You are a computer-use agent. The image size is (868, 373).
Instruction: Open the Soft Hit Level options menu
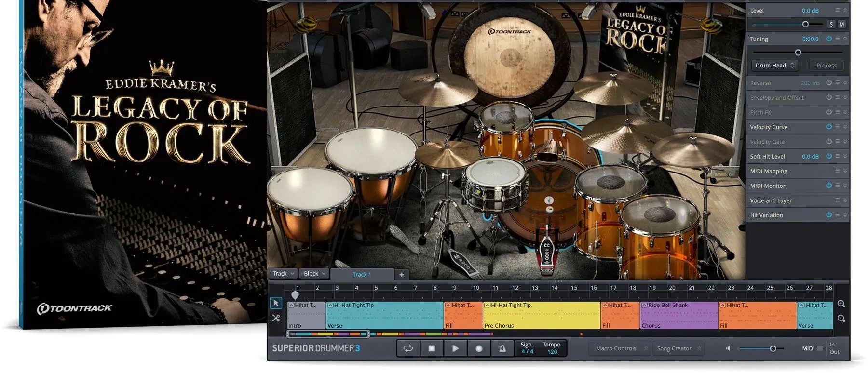(838, 156)
